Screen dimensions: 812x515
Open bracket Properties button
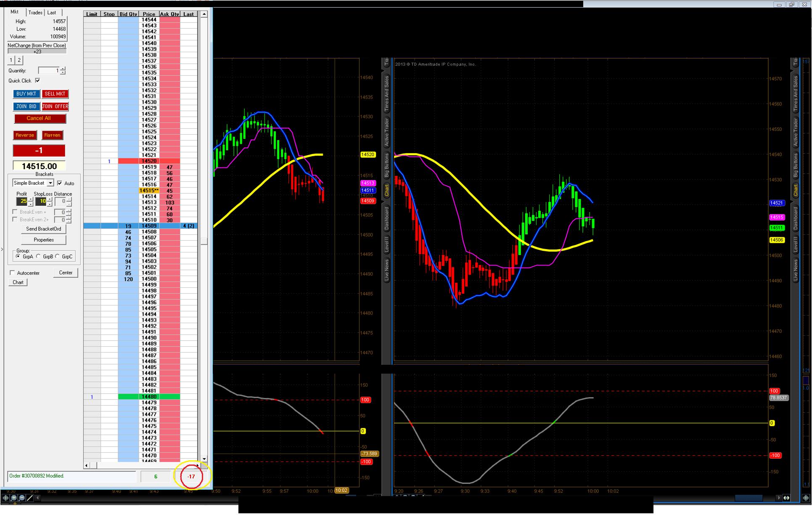pyautogui.click(x=44, y=240)
